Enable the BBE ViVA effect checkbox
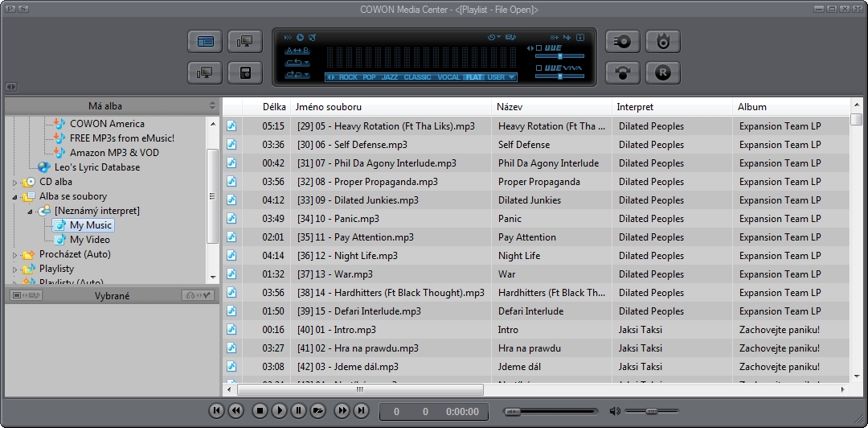This screenshot has width=868, height=428. coord(539,68)
